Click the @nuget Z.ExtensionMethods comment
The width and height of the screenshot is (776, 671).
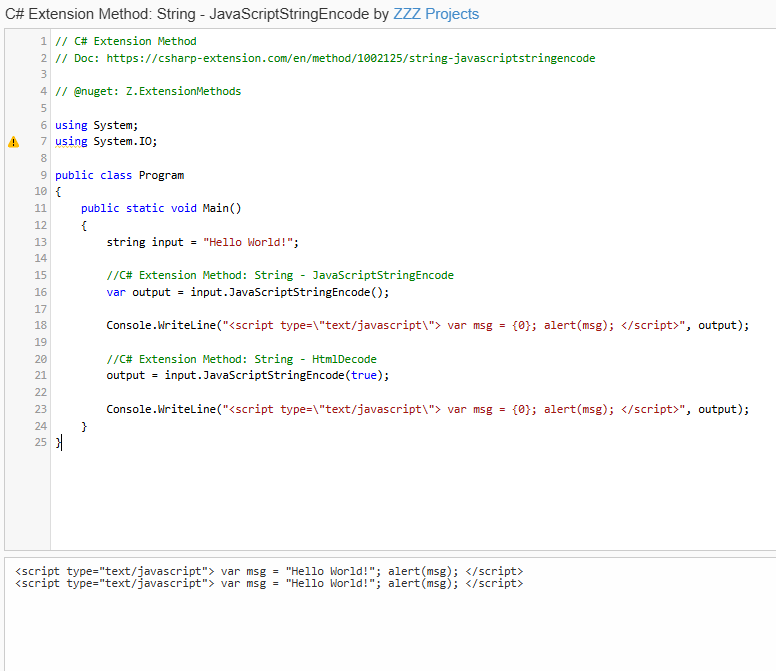(x=148, y=91)
